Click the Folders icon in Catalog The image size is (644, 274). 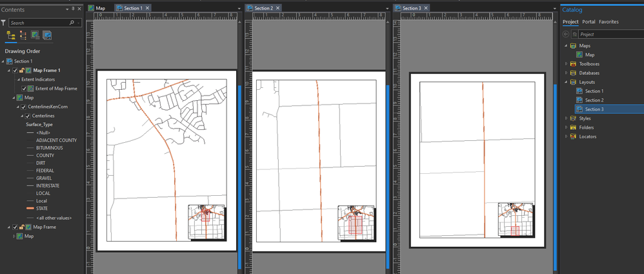pos(574,127)
